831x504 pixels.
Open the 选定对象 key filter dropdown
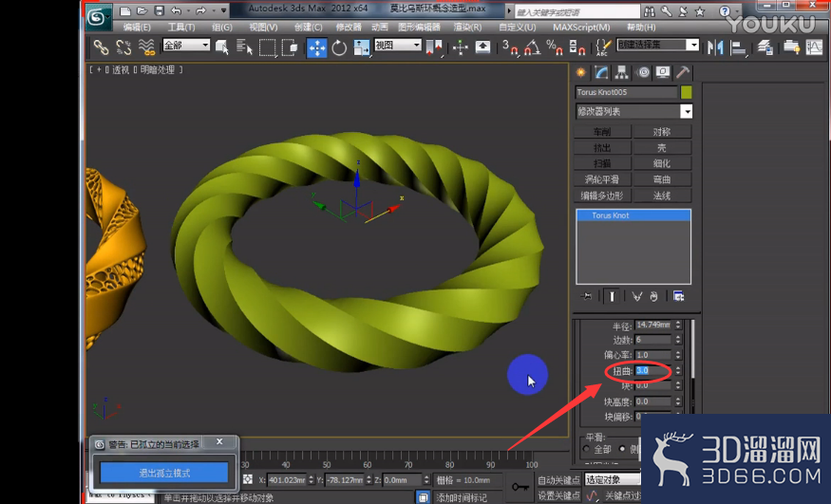coord(613,479)
